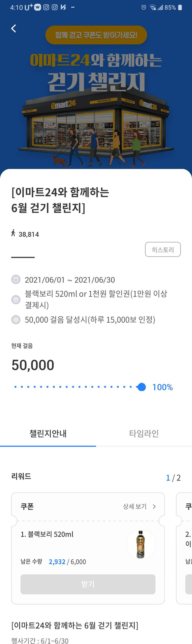Click the battery indicator showing 85%
The height and width of the screenshot is (644, 192).
point(180,7)
